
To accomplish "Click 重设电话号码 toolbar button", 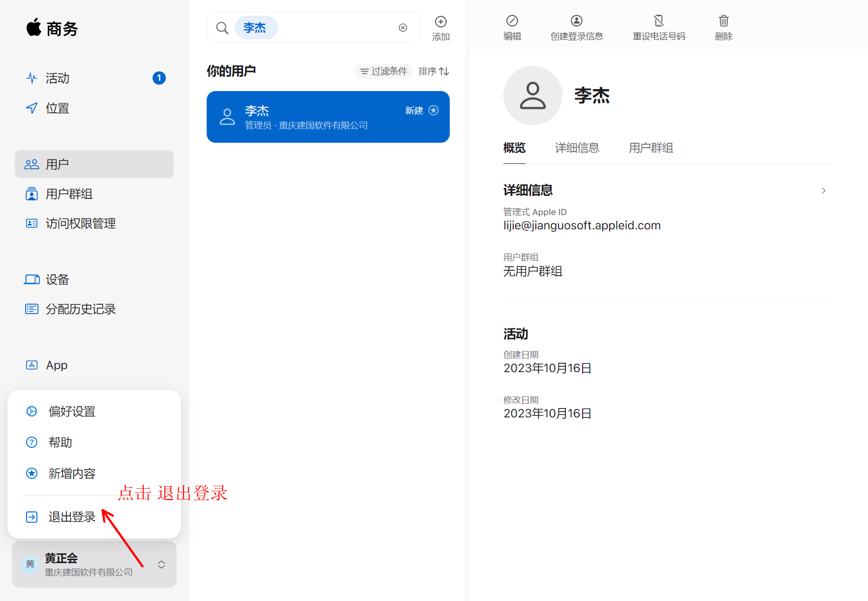I will tap(659, 28).
